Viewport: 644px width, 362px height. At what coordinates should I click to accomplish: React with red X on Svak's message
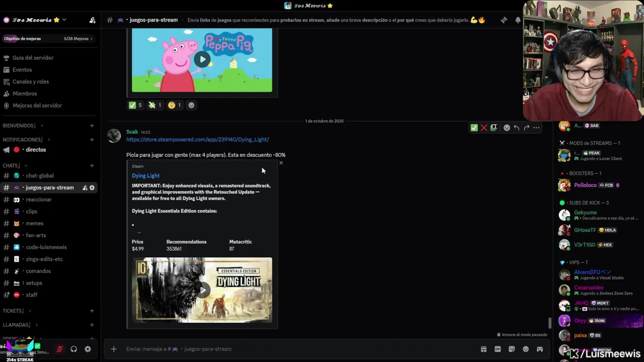484,128
